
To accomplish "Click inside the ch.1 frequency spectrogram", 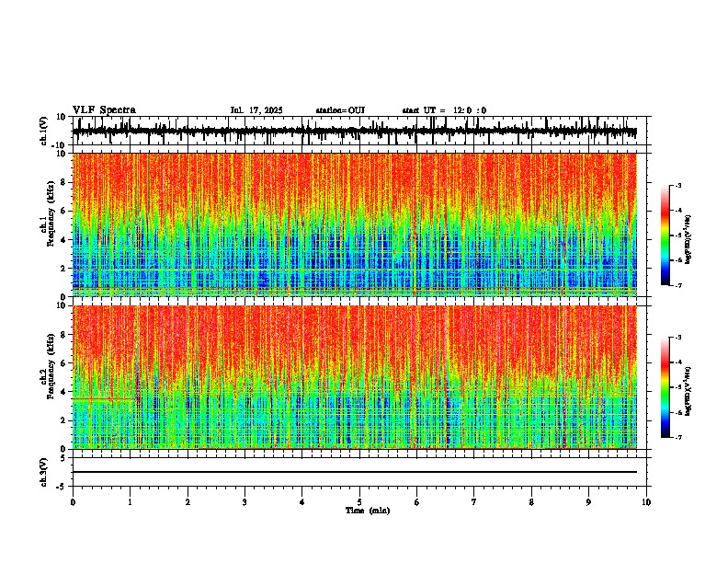I will (355, 224).
